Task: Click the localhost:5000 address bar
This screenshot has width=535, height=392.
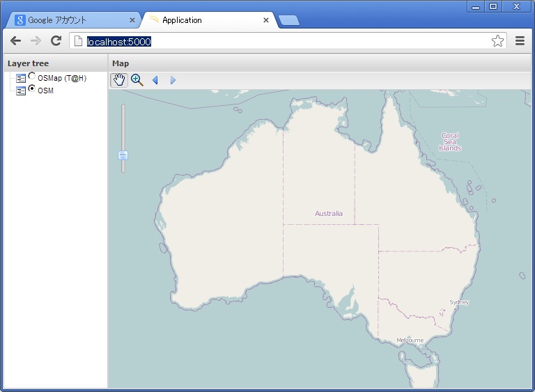Action: [x=279, y=41]
